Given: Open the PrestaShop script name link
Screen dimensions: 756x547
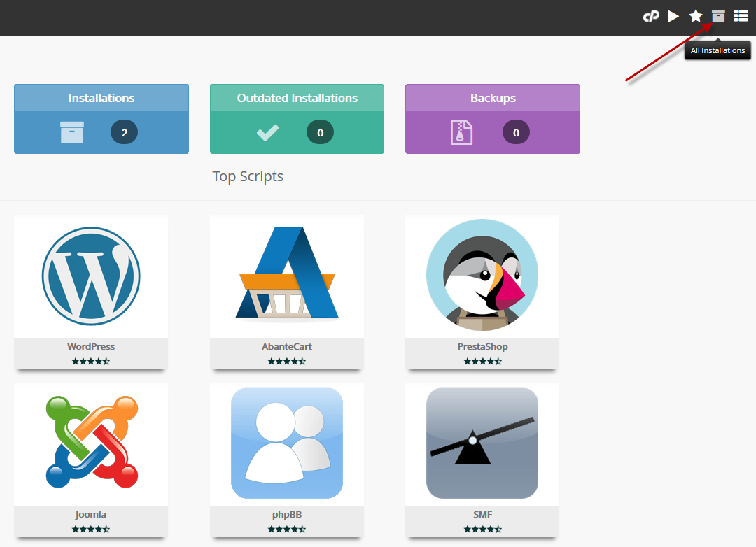Looking at the screenshot, I should (482, 346).
